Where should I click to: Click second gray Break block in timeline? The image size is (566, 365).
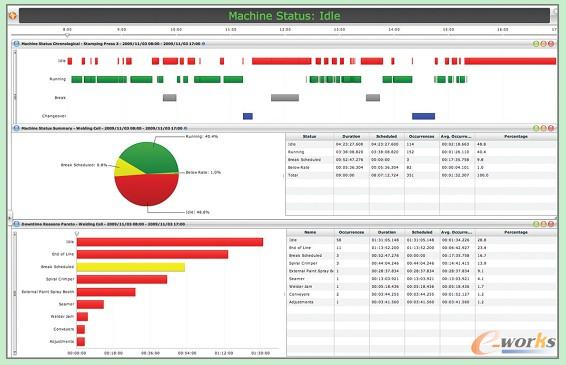285,97
